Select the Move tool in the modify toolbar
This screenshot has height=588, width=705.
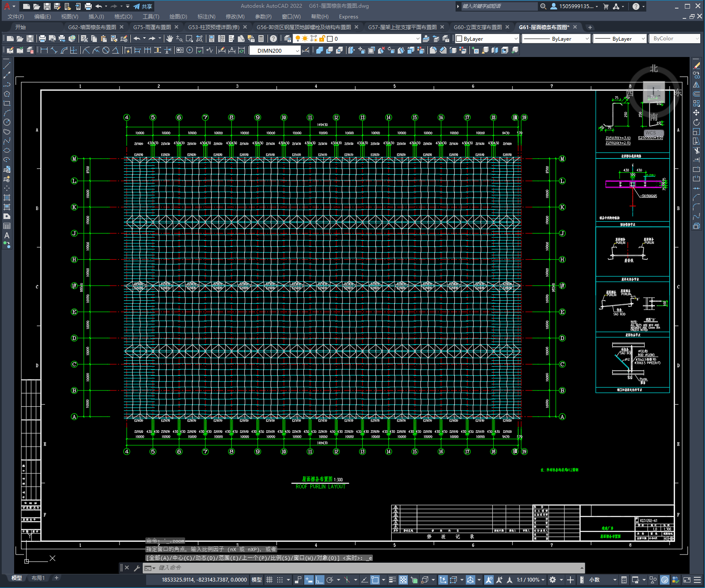pos(696,113)
